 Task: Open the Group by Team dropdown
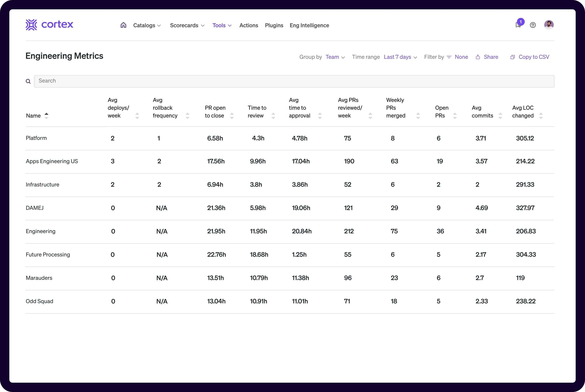[335, 57]
